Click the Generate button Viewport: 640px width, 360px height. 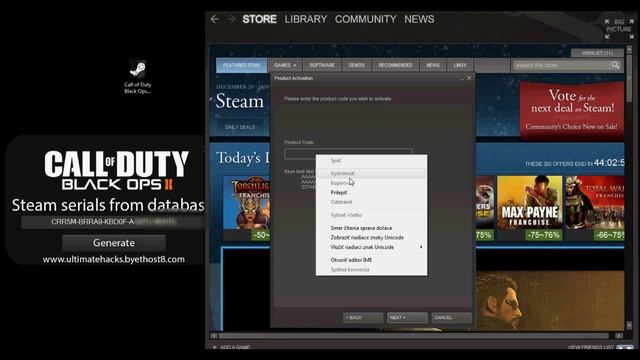pos(114,243)
